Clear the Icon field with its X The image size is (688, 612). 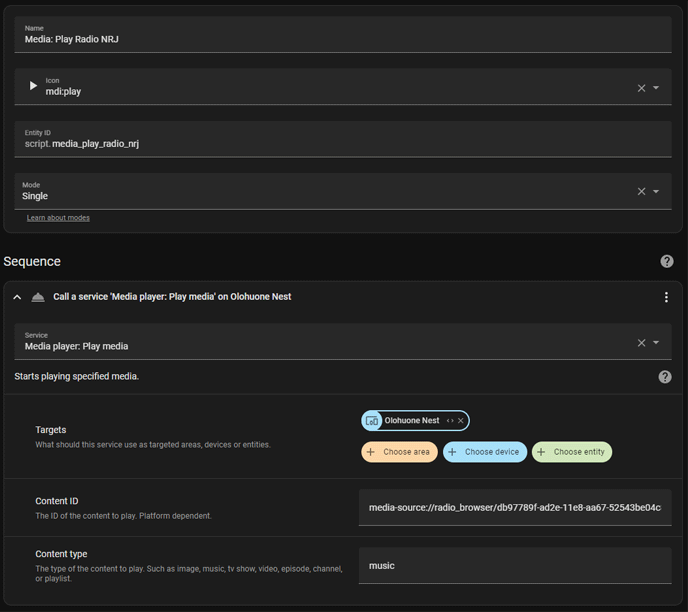pyautogui.click(x=641, y=88)
